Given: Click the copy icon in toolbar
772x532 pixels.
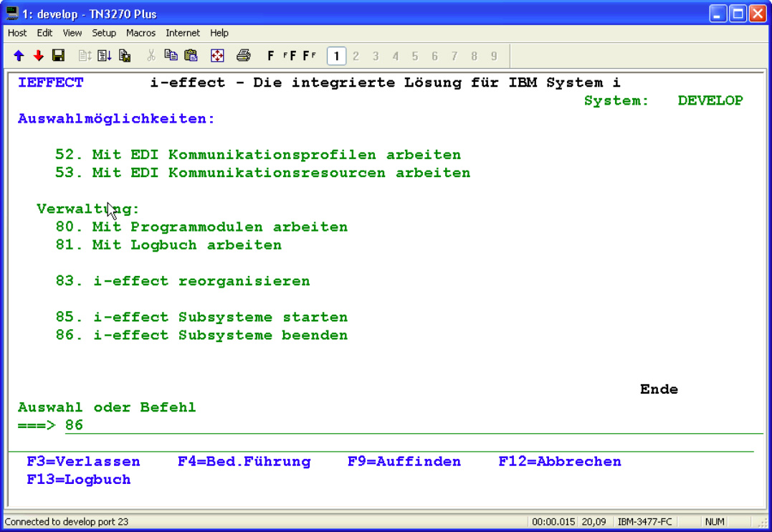Looking at the screenshot, I should point(171,56).
